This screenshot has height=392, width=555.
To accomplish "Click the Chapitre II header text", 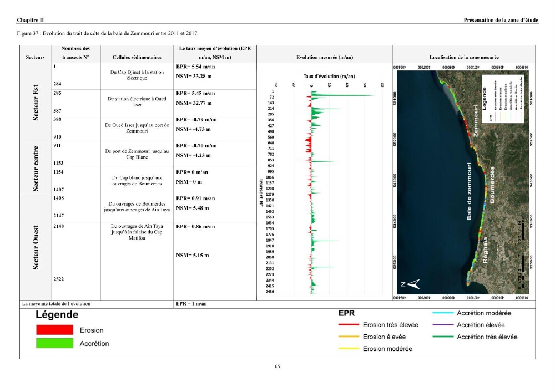I will click(31, 20).
